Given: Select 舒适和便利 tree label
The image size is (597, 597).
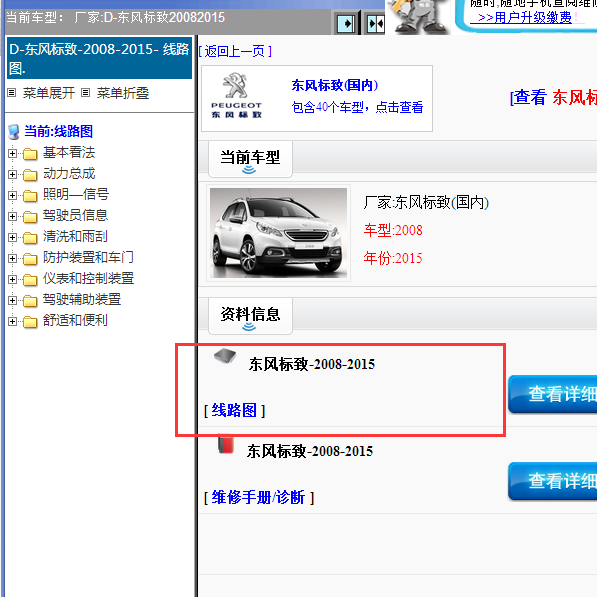Looking at the screenshot, I should tap(75, 320).
